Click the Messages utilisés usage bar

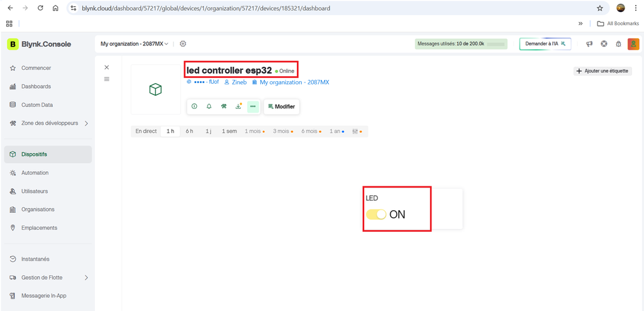(461, 43)
